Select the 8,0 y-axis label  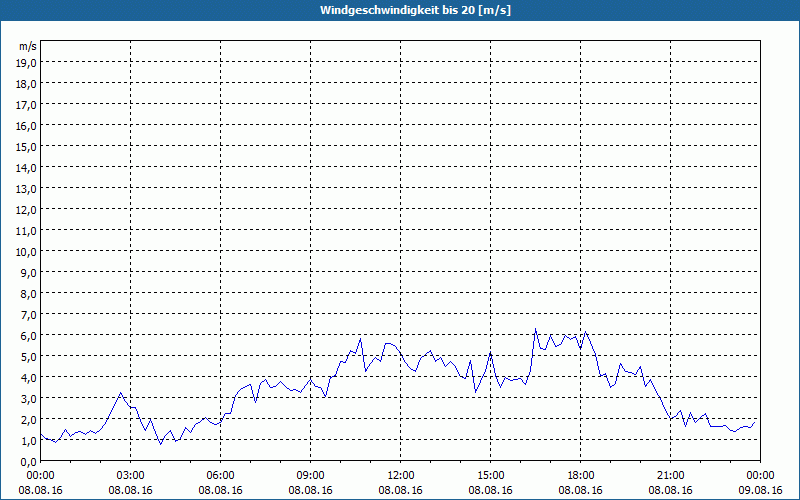point(29,294)
